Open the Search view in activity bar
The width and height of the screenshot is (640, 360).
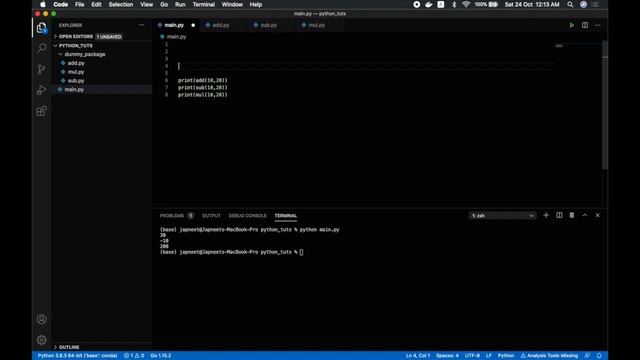41,48
